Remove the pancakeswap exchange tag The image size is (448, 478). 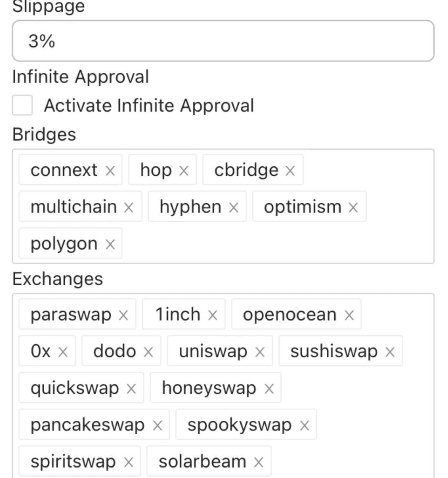[x=157, y=425]
